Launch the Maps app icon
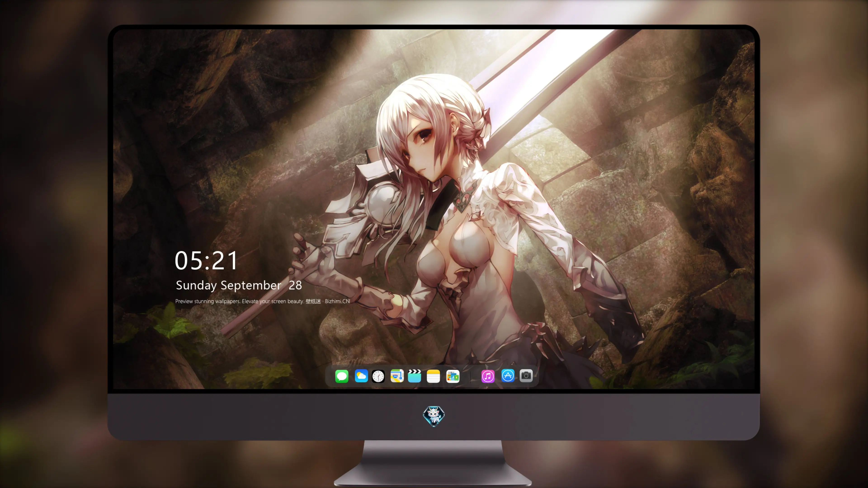Viewport: 868px width, 488px height. click(397, 376)
